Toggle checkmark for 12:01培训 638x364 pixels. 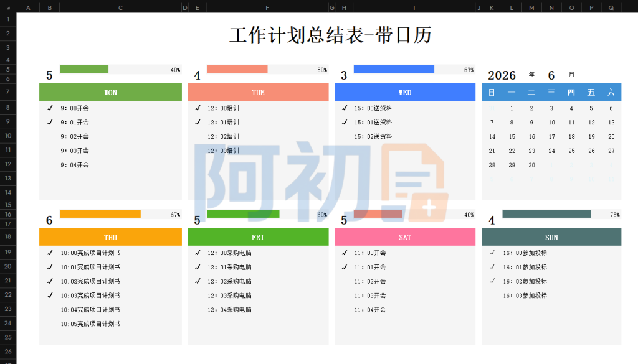(198, 123)
